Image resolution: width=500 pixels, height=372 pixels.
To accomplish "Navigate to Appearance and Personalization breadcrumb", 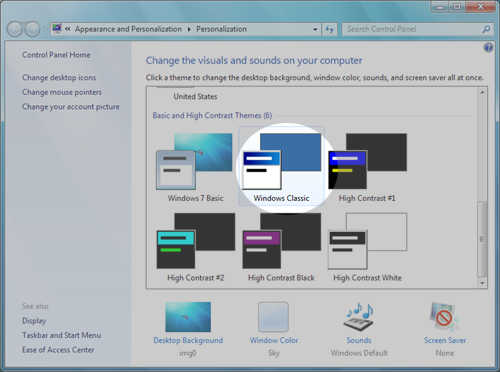I will click(x=128, y=29).
